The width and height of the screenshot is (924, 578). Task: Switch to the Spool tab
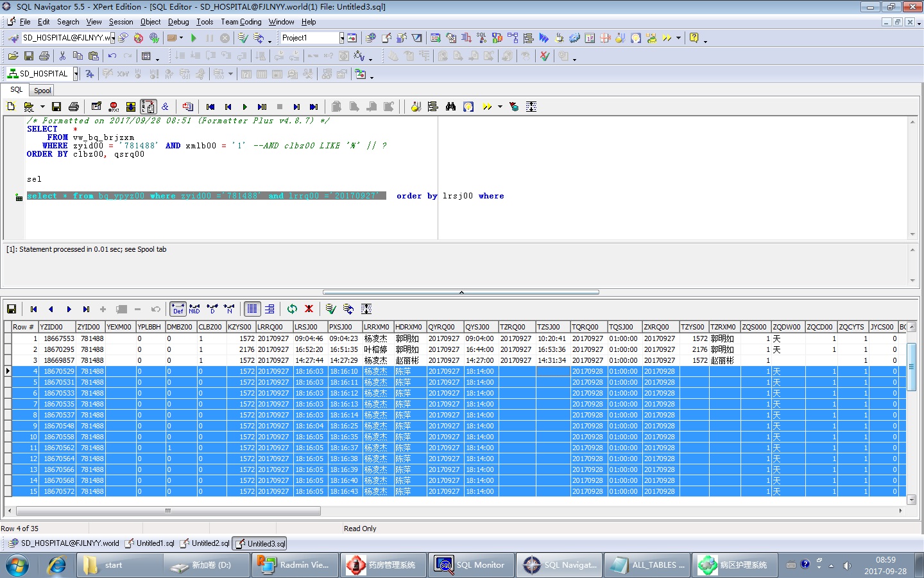(42, 91)
